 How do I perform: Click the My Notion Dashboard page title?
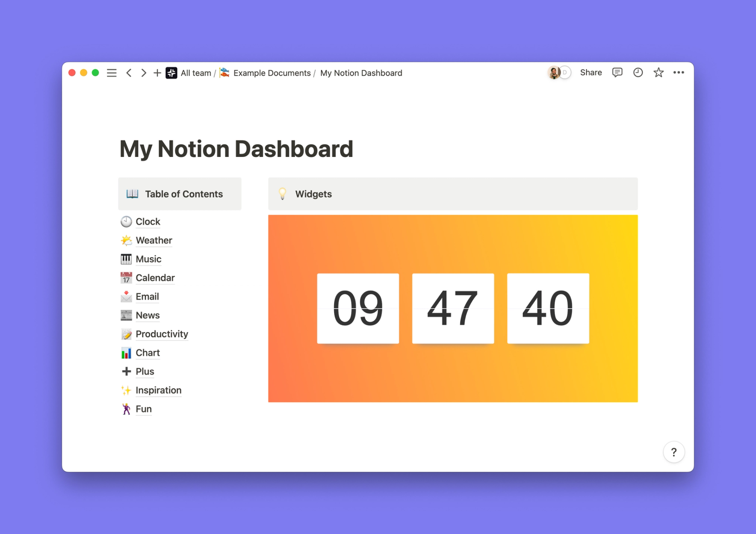236,149
